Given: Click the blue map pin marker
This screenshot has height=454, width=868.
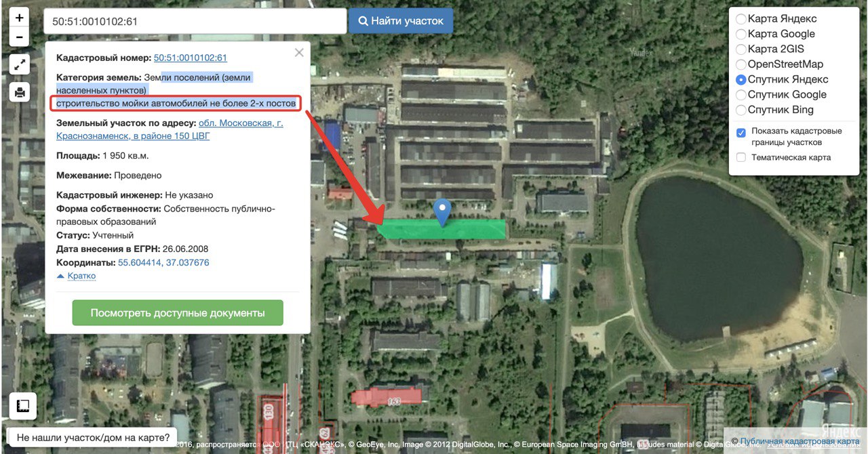Looking at the screenshot, I should [x=442, y=212].
